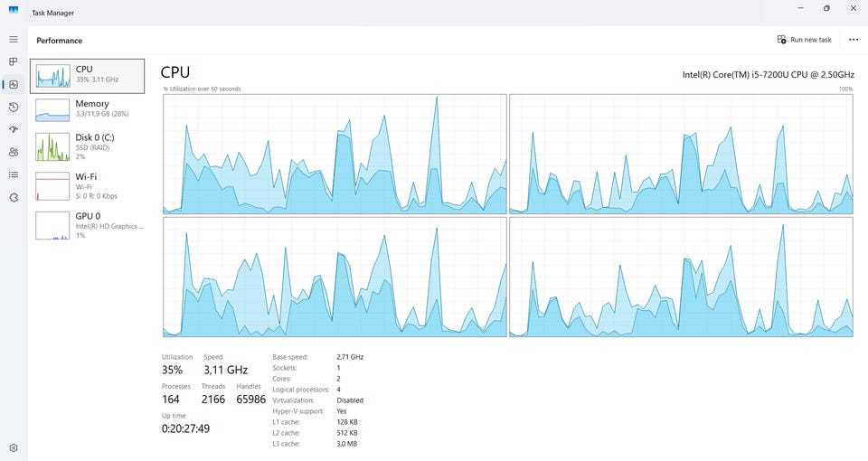Click the top-left logical processor graph
Screen dimensions: 868x461
[335, 154]
